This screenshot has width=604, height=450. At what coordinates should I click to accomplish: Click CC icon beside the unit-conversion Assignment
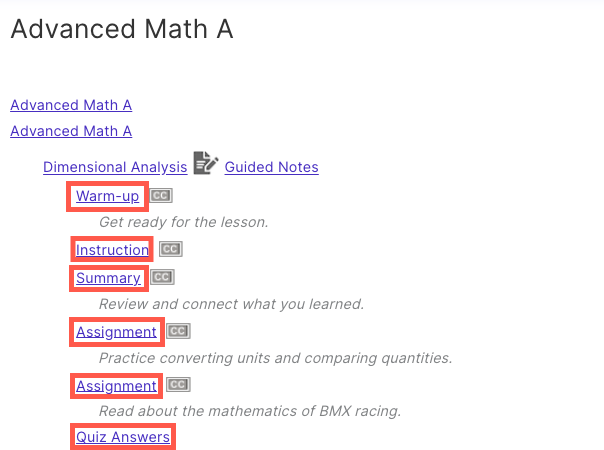coord(178,331)
